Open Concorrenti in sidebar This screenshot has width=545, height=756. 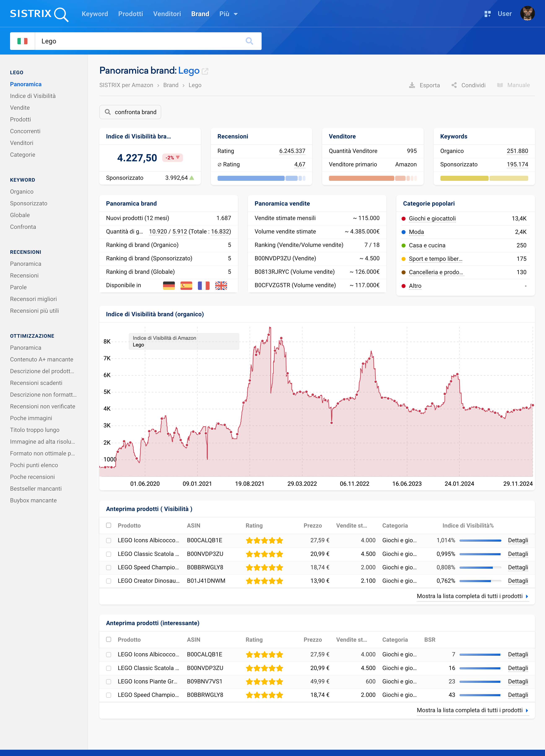[x=25, y=131]
